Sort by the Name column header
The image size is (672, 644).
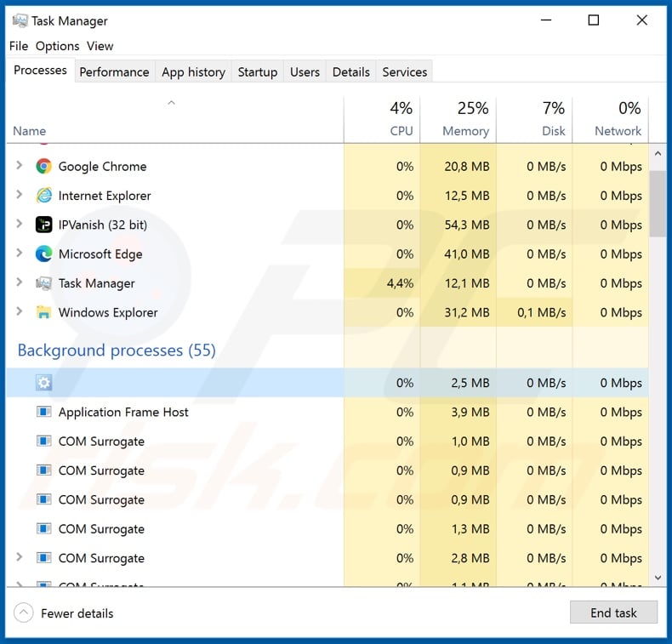[x=175, y=120]
